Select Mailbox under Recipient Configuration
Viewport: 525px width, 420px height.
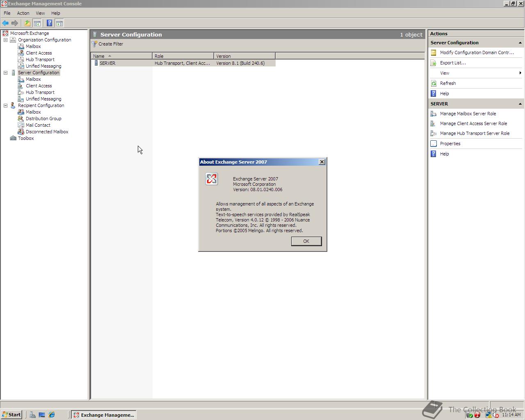33,112
